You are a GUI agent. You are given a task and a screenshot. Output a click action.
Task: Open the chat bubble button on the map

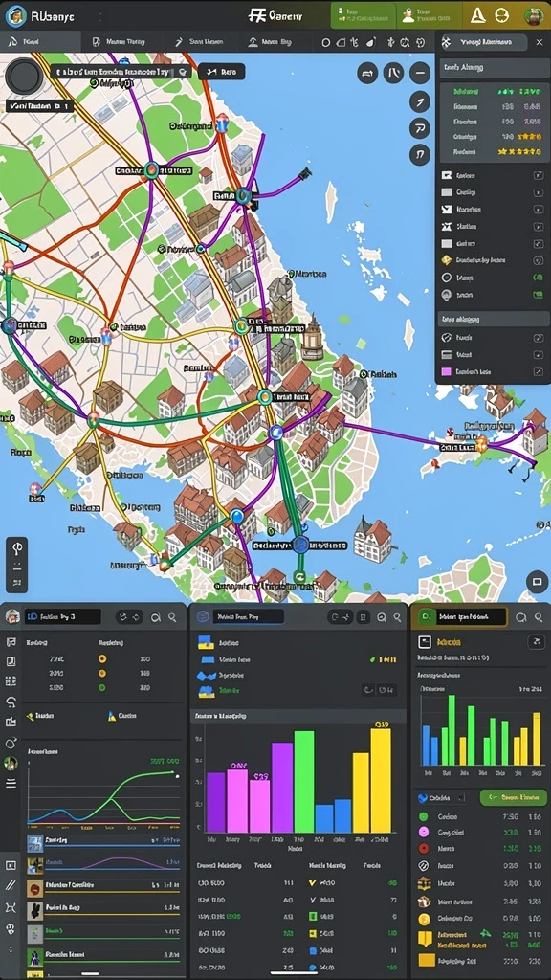click(x=537, y=582)
